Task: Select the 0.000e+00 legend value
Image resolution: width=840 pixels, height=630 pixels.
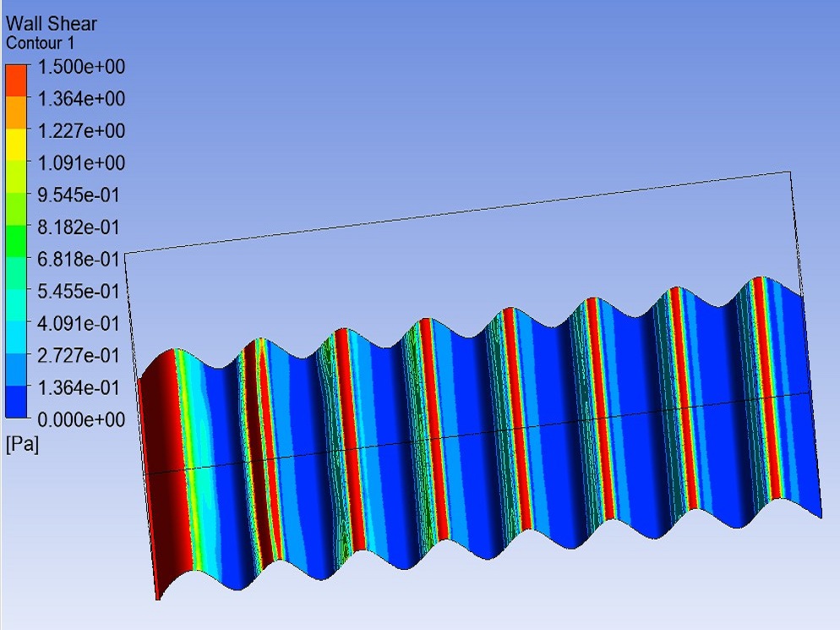Action: pos(81,419)
